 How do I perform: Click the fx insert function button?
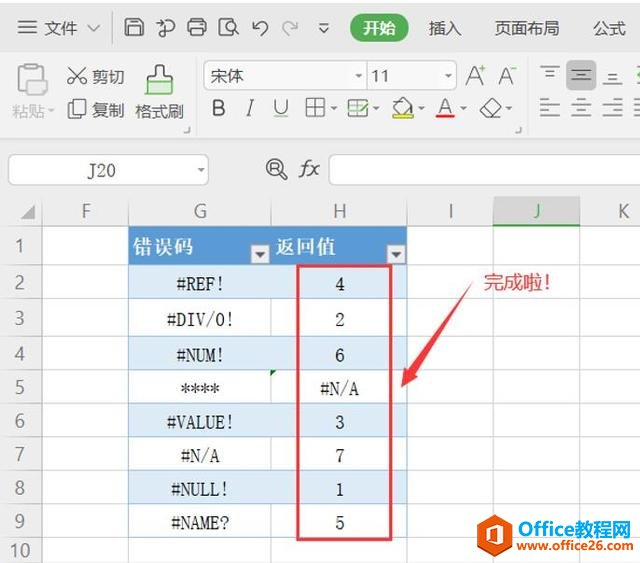point(309,169)
